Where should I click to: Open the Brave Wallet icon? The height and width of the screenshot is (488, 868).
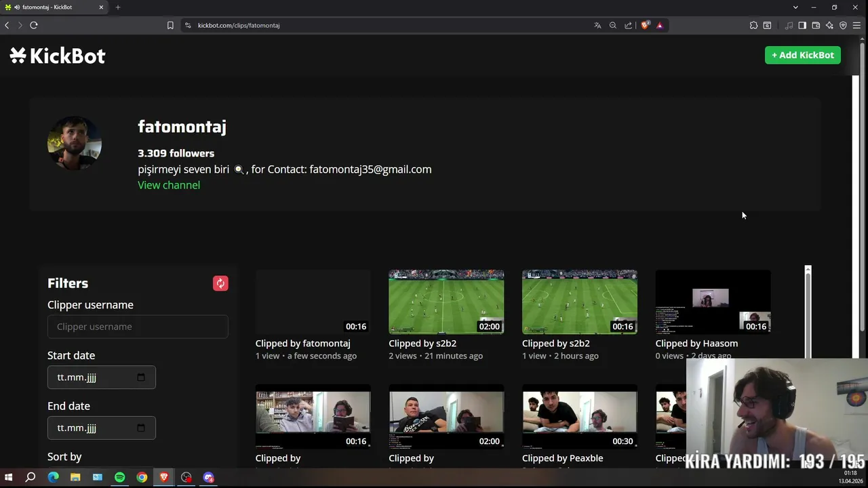click(816, 25)
